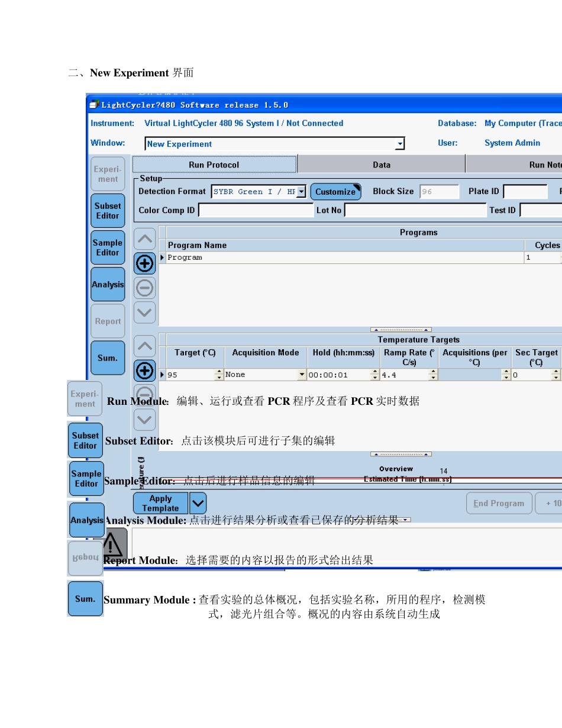Select the Program row in Programs table
The height and width of the screenshot is (728, 562).
pyautogui.click(x=360, y=257)
